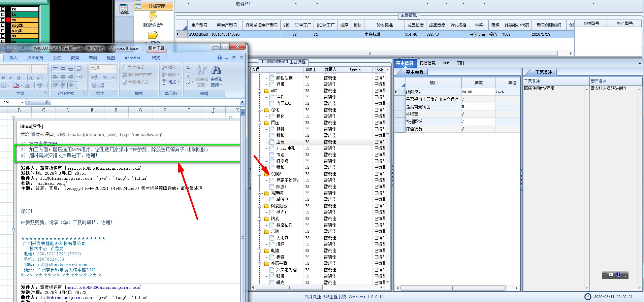644x302 pixels.
Task: Collapse the 沉铜2 folder node
Action: (x=260, y=174)
